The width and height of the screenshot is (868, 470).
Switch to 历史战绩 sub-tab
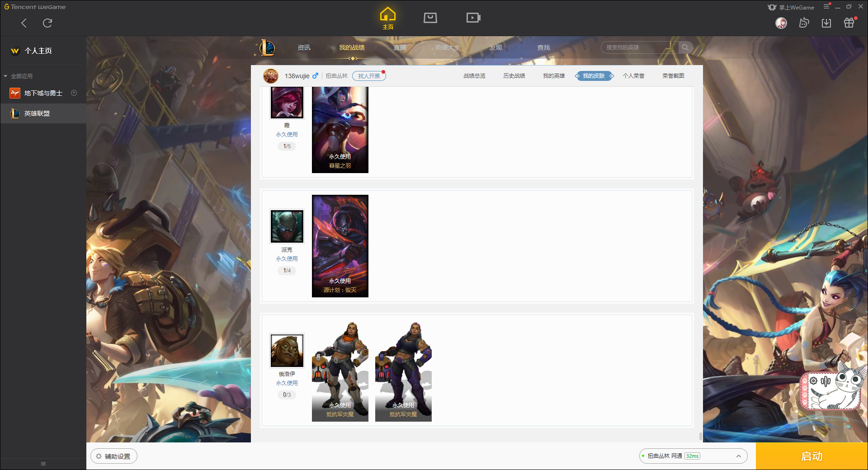514,76
